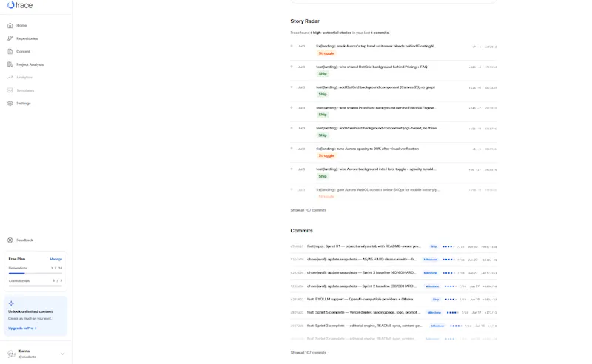Click the Manage link on Free Plan
This screenshot has height=364, width=592.
[56, 259]
